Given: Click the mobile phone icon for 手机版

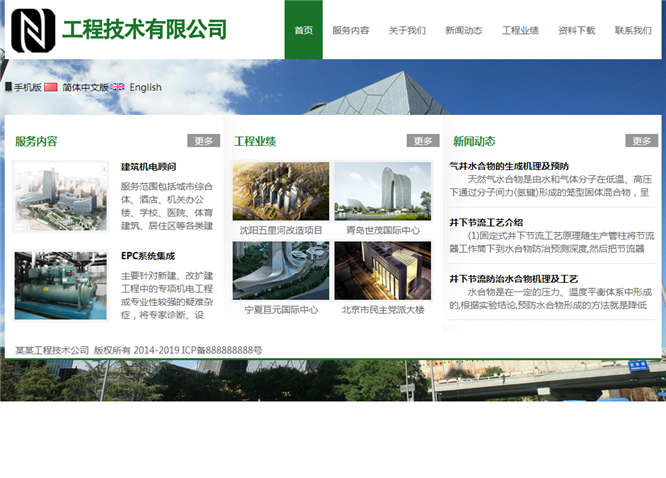Looking at the screenshot, I should [x=9, y=88].
